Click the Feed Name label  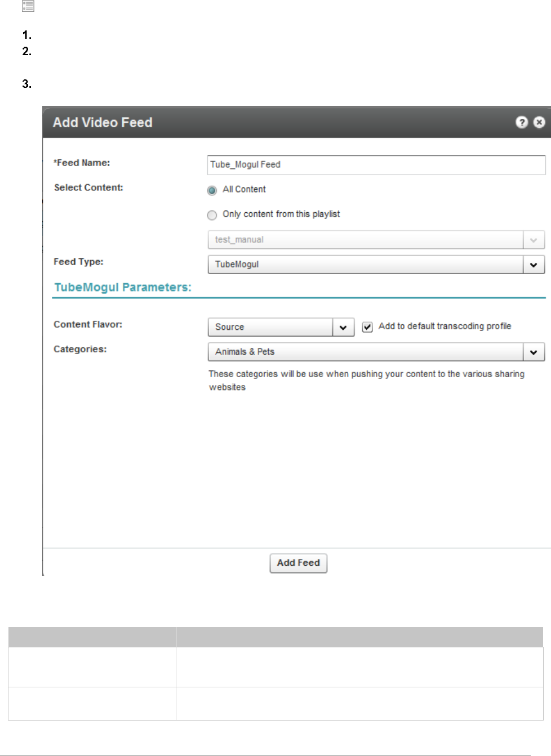point(82,163)
